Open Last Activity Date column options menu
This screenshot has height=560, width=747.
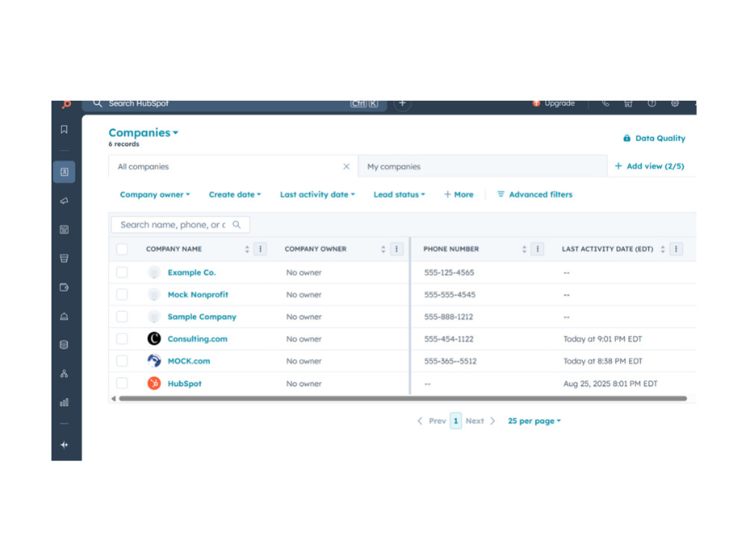coord(676,249)
